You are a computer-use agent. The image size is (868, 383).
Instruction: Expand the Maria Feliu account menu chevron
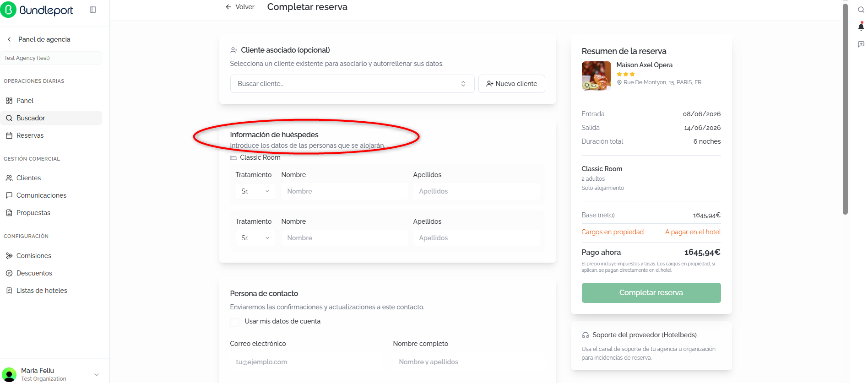pyautogui.click(x=97, y=374)
